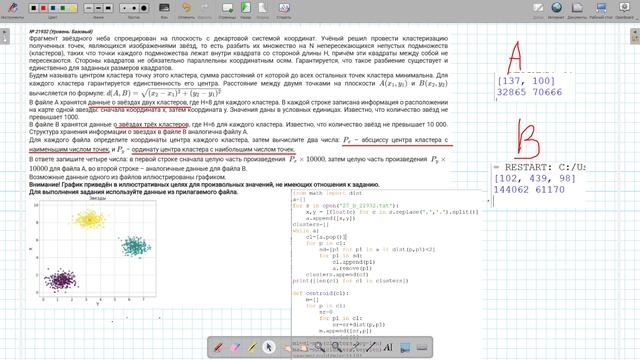Go to the next page
This screenshot has height=360, width=640.
(262, 10)
